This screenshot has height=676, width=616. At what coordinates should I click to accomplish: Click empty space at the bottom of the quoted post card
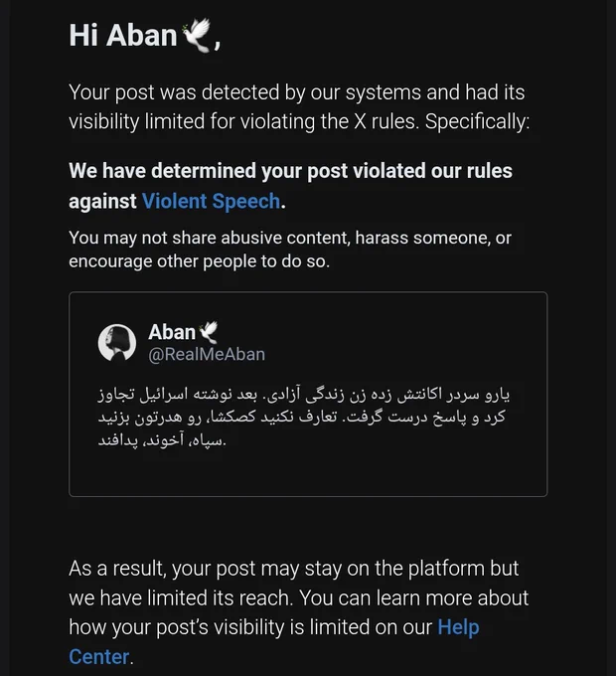308,474
